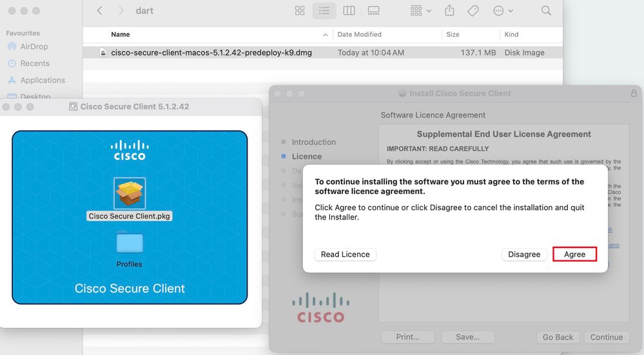The width and height of the screenshot is (644, 355).
Task: Switch Finder to column view
Action: pos(349,11)
